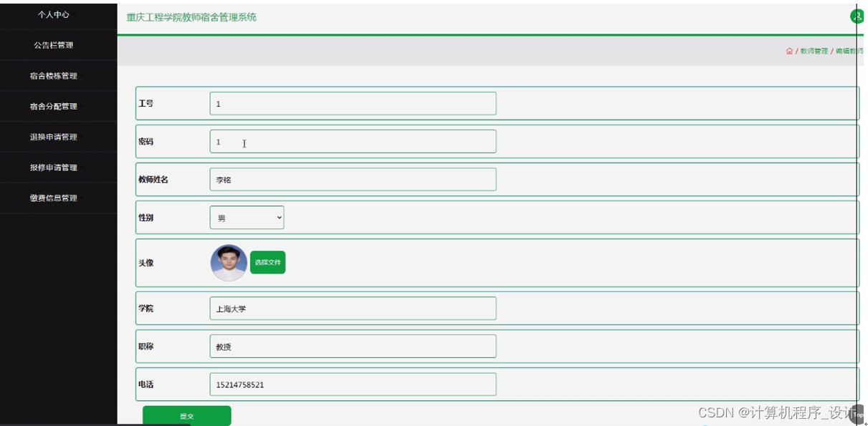Open the 性别 gender dropdown
Image resolution: width=868 pixels, height=426 pixels.
[247, 218]
